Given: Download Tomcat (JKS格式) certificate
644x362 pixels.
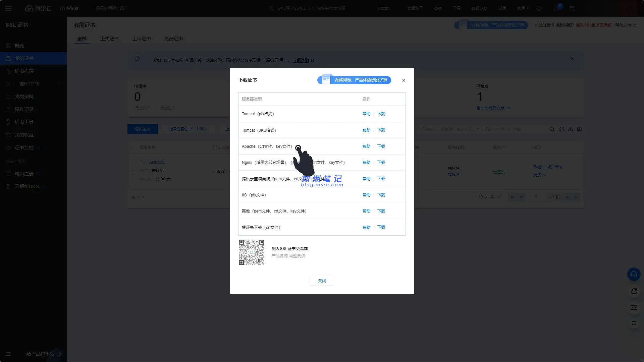Looking at the screenshot, I should tap(381, 130).
